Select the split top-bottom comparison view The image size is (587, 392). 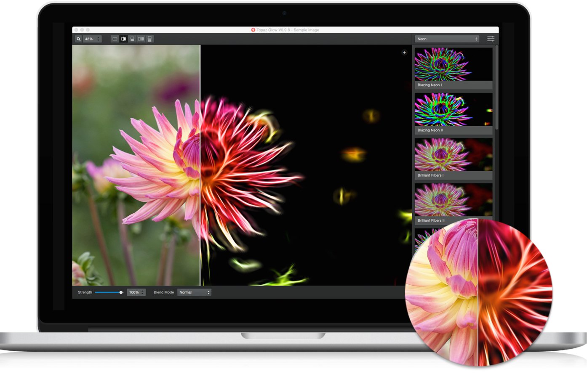132,39
